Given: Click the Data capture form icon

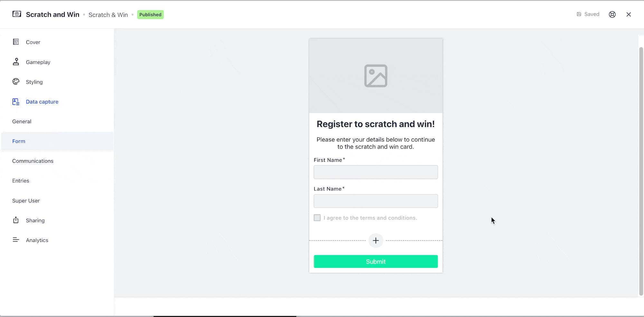Looking at the screenshot, I should tap(16, 102).
